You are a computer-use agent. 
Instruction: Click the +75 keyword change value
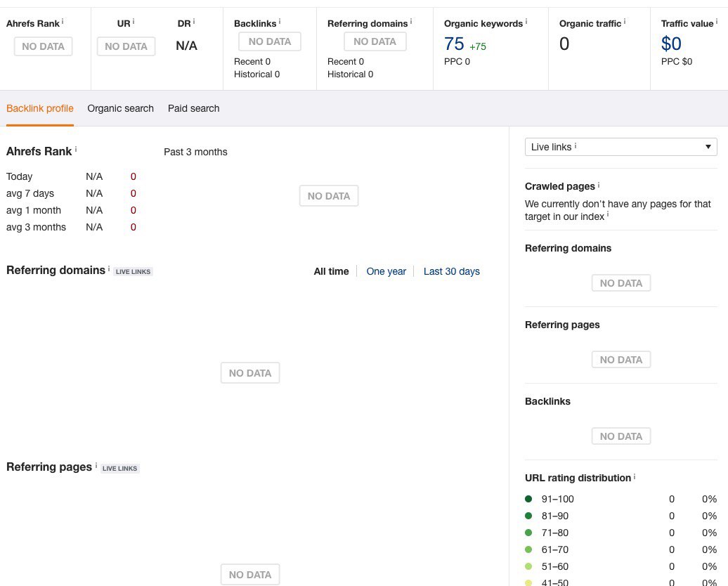tap(478, 46)
